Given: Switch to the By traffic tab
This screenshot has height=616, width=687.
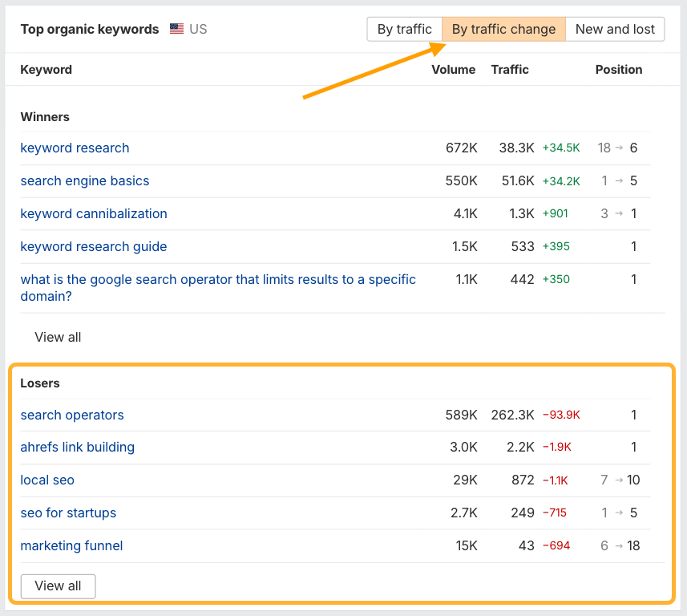Looking at the screenshot, I should pyautogui.click(x=404, y=29).
